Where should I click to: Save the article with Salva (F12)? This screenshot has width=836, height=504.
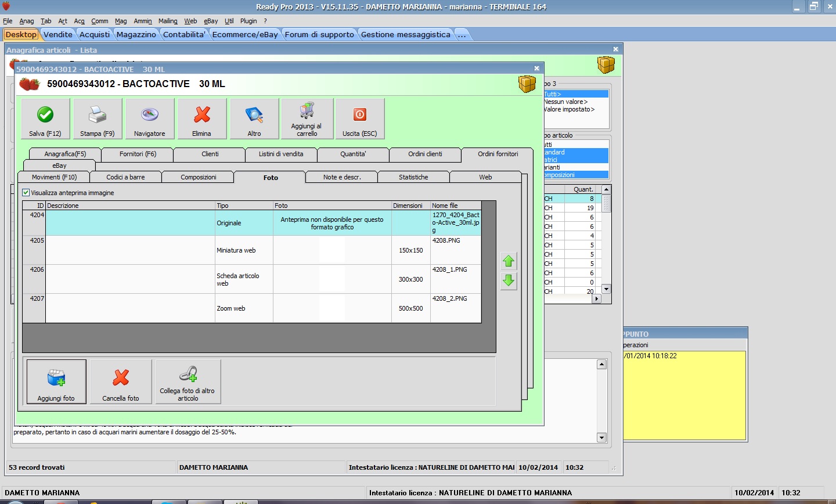[x=45, y=118]
